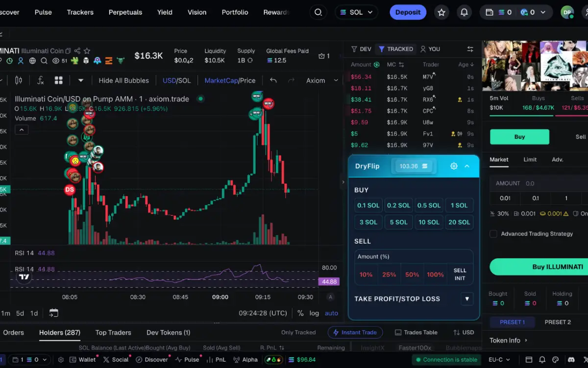Open the triangle dropdown left of Hide All Bubbles

click(x=81, y=80)
